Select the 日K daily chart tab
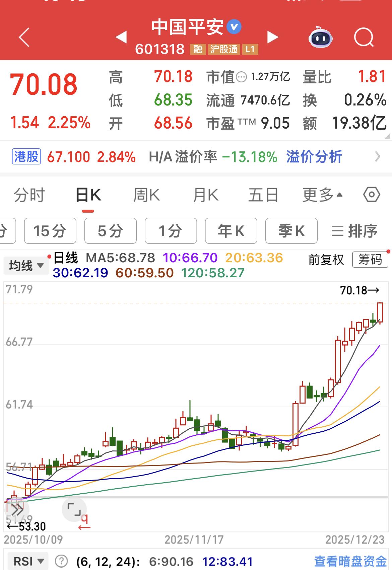Screen dimensions: 392x570 pyautogui.click(x=88, y=195)
